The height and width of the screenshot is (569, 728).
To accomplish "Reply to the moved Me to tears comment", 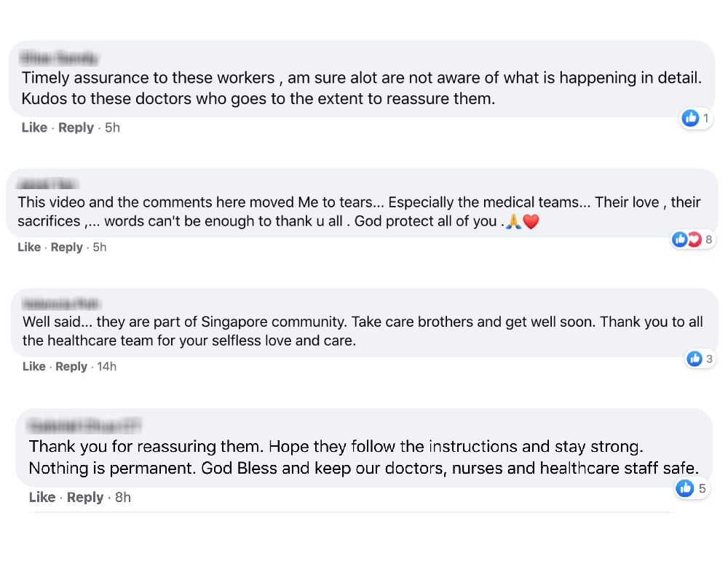I will [67, 247].
